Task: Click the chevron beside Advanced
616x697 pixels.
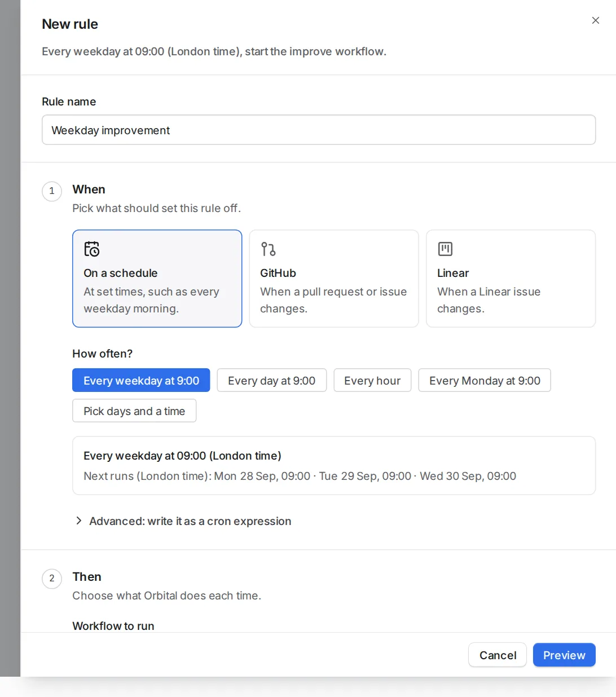Action: [x=78, y=520]
